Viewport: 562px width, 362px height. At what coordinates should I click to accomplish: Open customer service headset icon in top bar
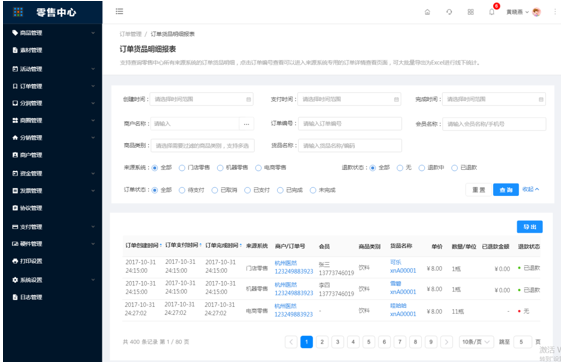[449, 12]
